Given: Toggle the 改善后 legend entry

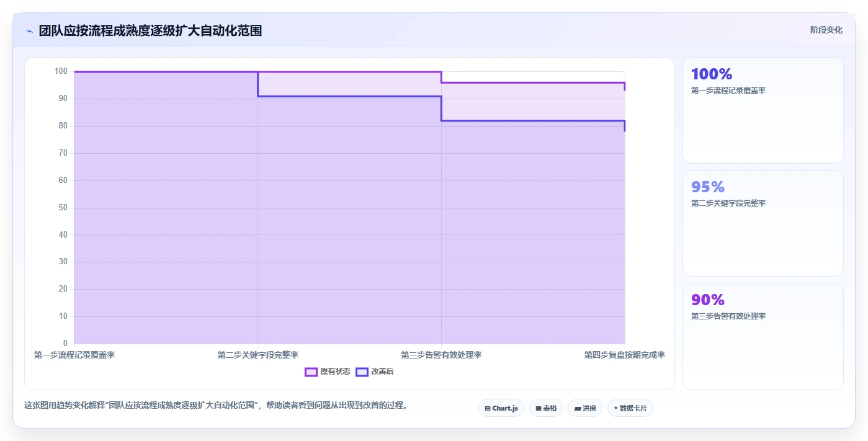Looking at the screenshot, I should pos(375,372).
